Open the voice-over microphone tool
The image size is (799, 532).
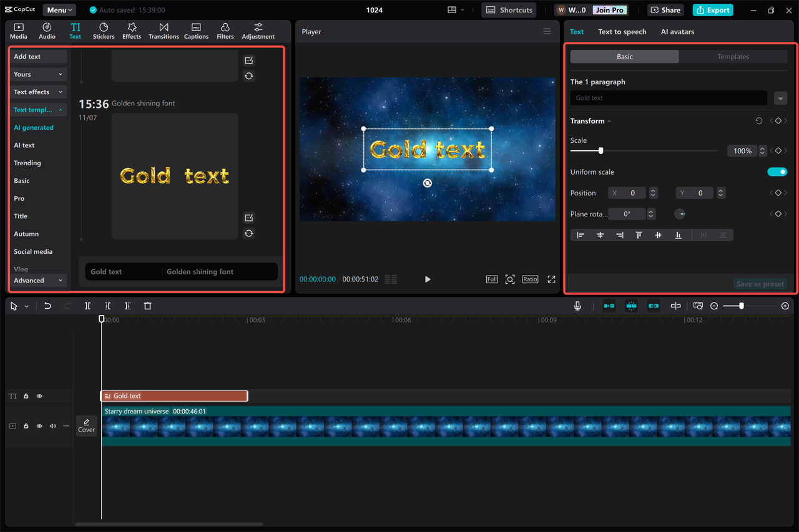pos(577,306)
